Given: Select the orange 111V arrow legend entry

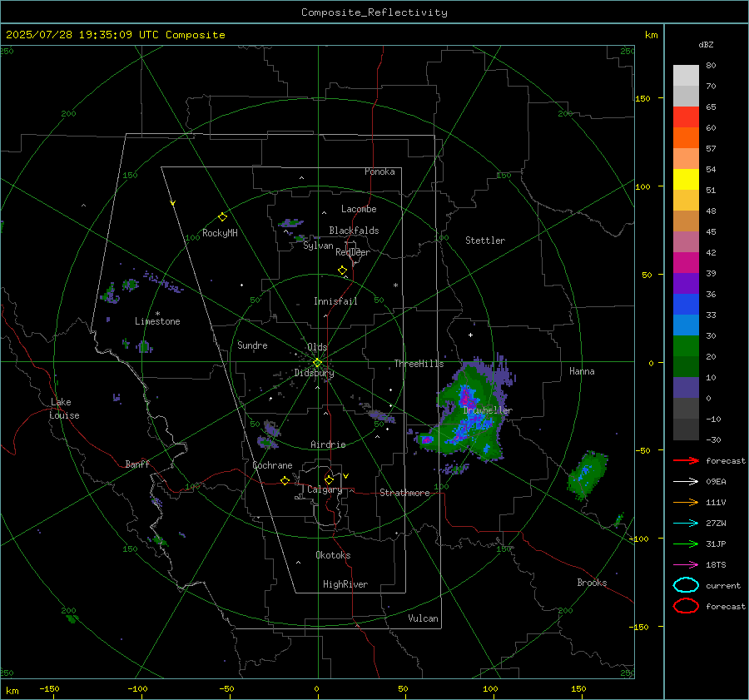Looking at the screenshot, I should pyautogui.click(x=686, y=502).
